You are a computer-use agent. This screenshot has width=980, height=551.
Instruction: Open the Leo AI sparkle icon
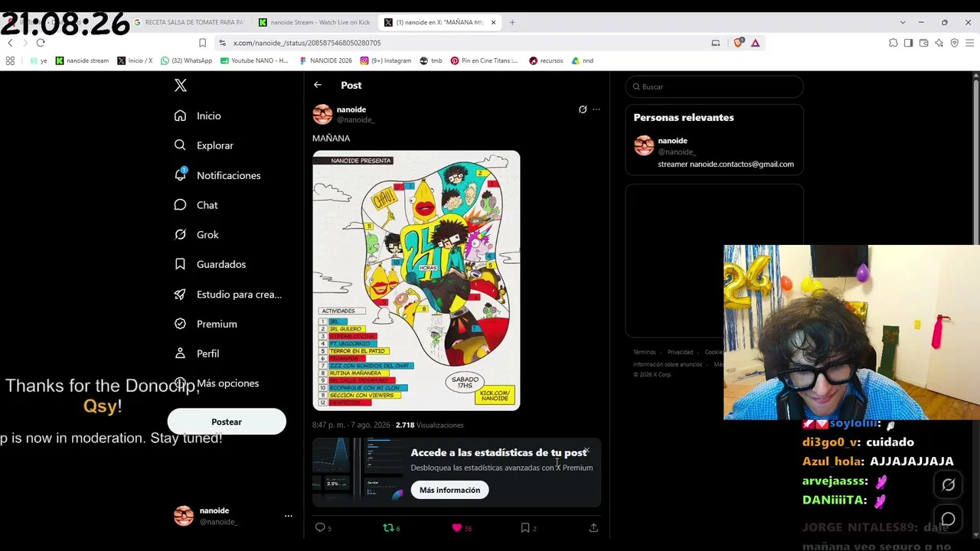(939, 43)
